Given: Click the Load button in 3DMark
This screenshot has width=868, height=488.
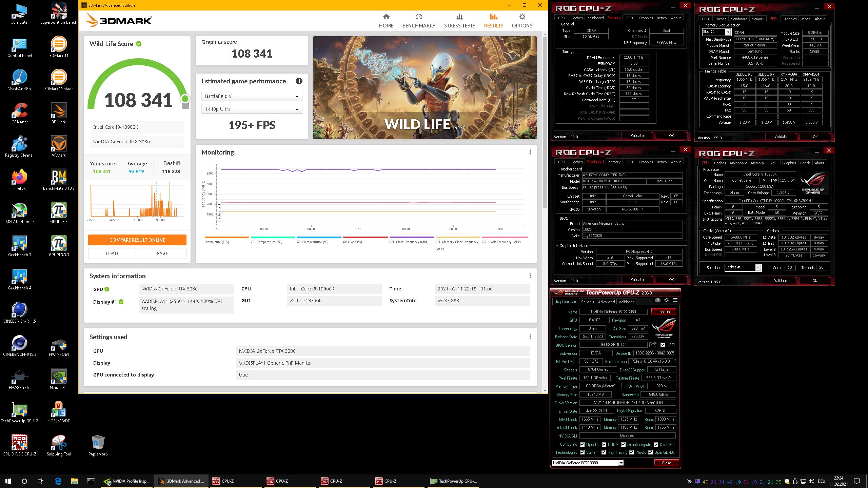Looking at the screenshot, I should click(112, 253).
